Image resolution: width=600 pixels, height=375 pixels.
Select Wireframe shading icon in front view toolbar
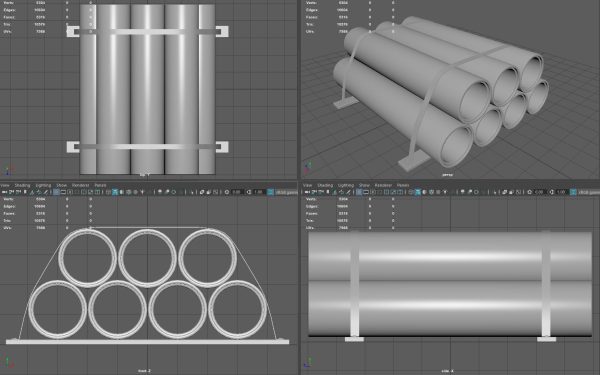click(x=108, y=192)
